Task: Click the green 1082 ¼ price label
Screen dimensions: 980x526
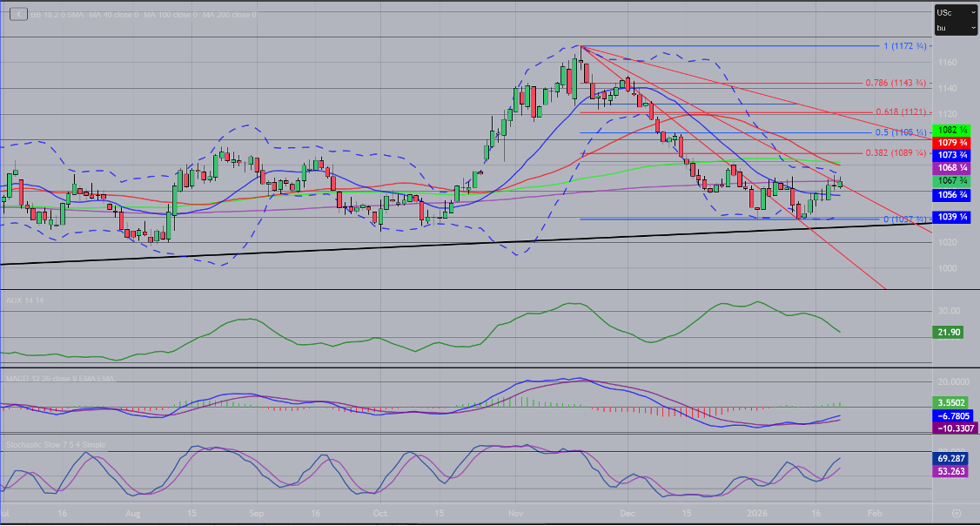Action: 952,130
